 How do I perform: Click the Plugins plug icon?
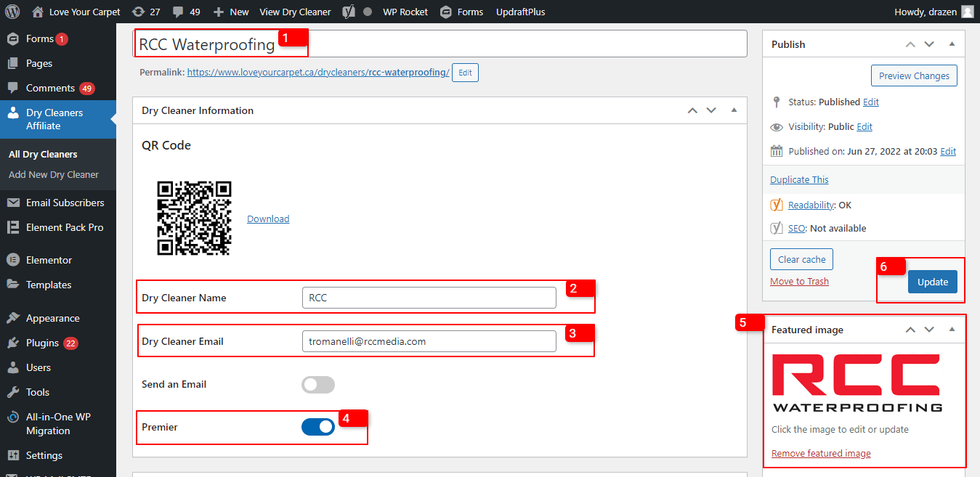pos(13,343)
